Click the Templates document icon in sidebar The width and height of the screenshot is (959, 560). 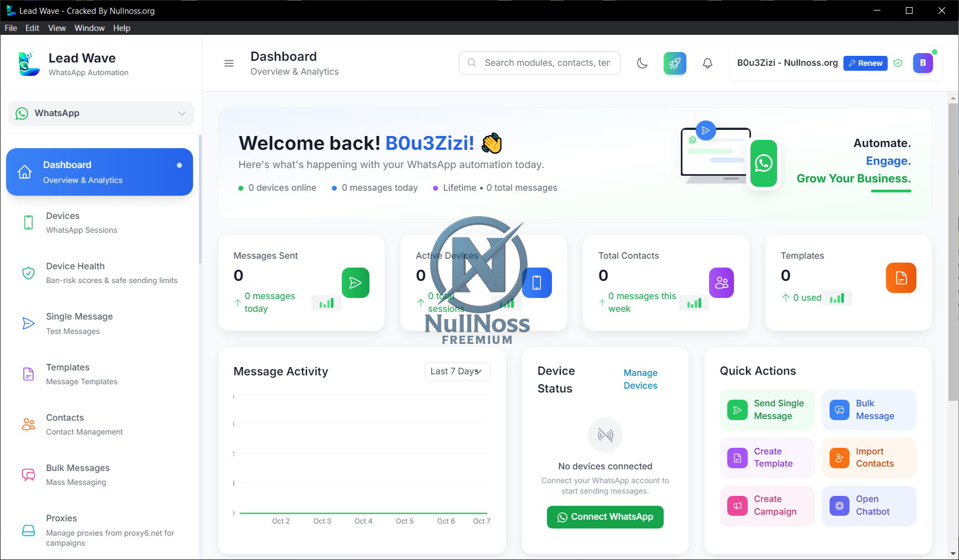click(x=28, y=374)
